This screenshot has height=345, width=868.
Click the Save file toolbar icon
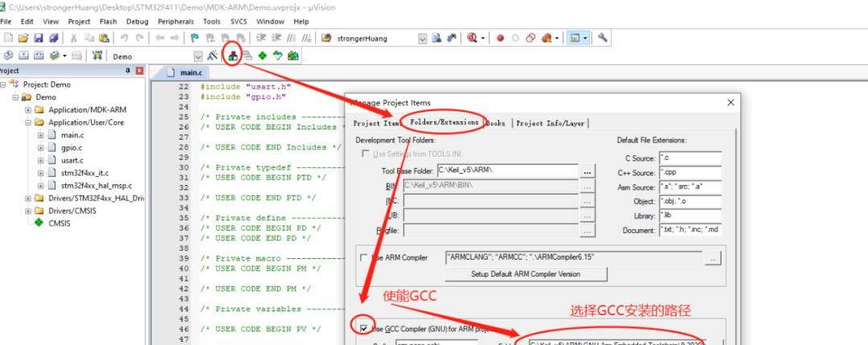point(38,38)
